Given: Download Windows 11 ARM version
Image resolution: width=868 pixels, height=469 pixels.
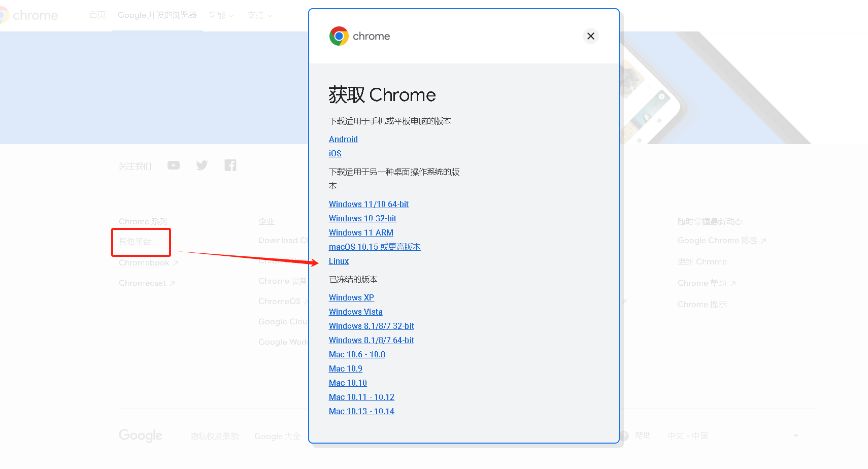Looking at the screenshot, I should 361,232.
